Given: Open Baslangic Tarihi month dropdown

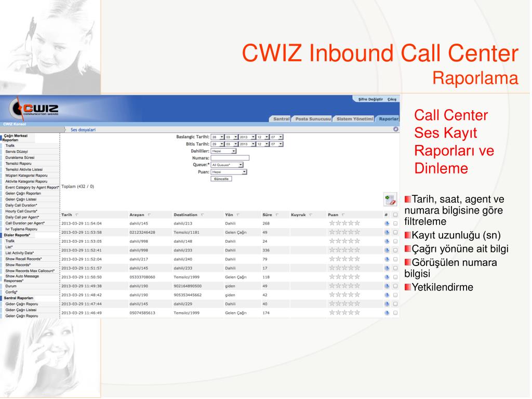Looking at the screenshot, I should pyautogui.click(x=231, y=137).
